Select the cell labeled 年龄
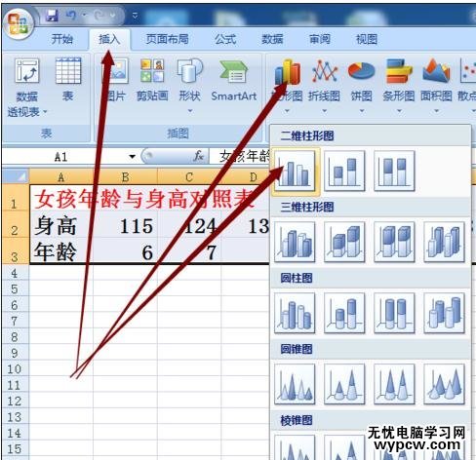 [61, 251]
